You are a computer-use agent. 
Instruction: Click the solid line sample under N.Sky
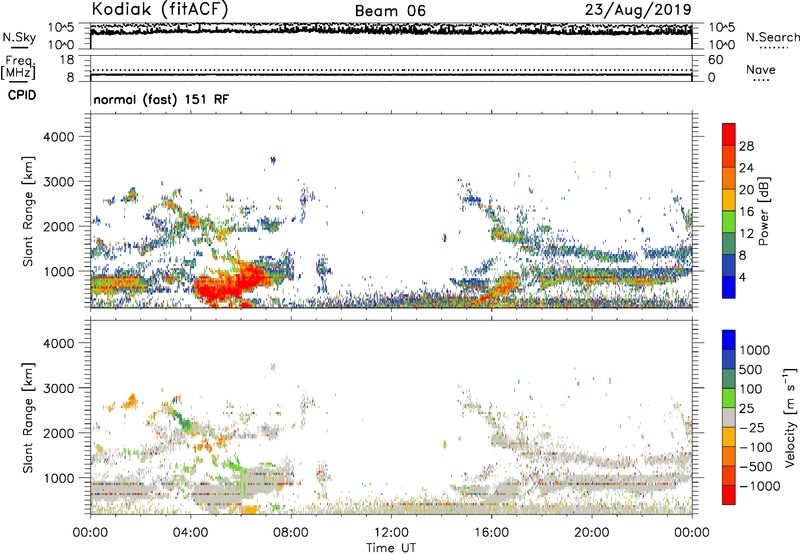click(19, 47)
